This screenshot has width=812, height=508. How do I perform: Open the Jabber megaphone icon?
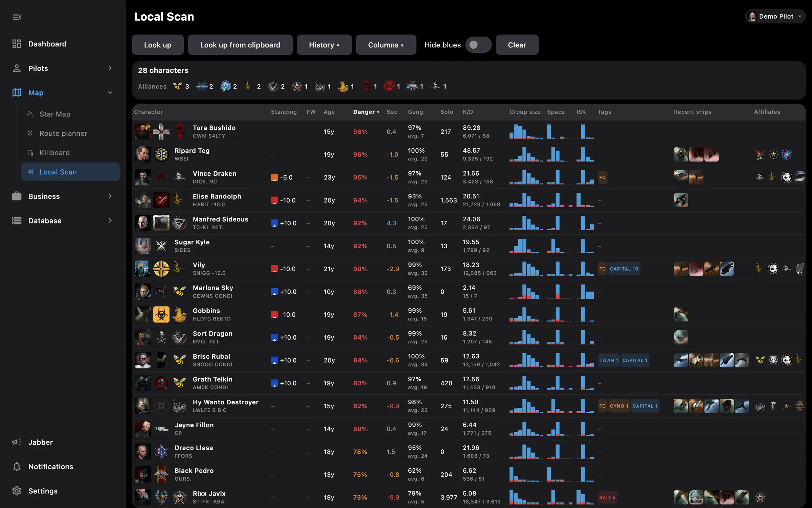tap(17, 442)
